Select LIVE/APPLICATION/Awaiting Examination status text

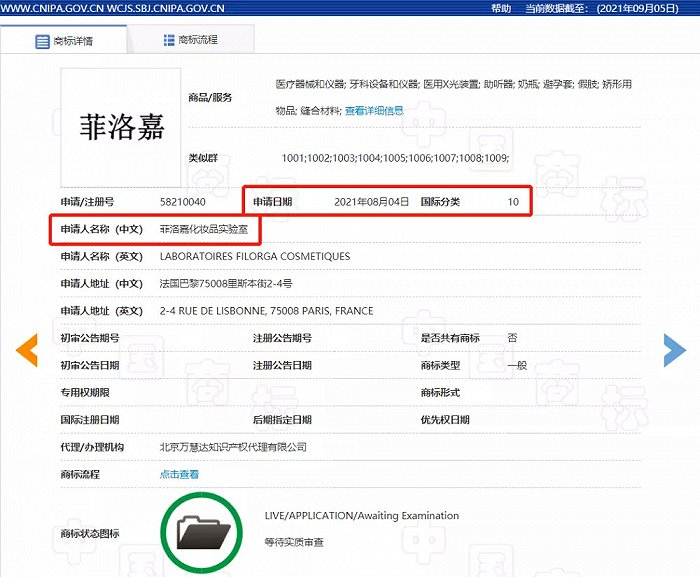[x=362, y=515]
